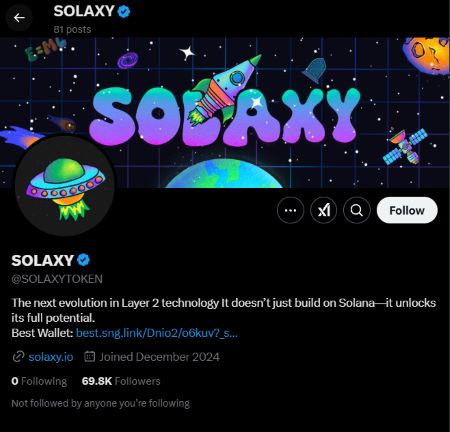Click the Joined December 2024 text
Image resolution: width=450 pixels, height=432 pixels.
159,357
